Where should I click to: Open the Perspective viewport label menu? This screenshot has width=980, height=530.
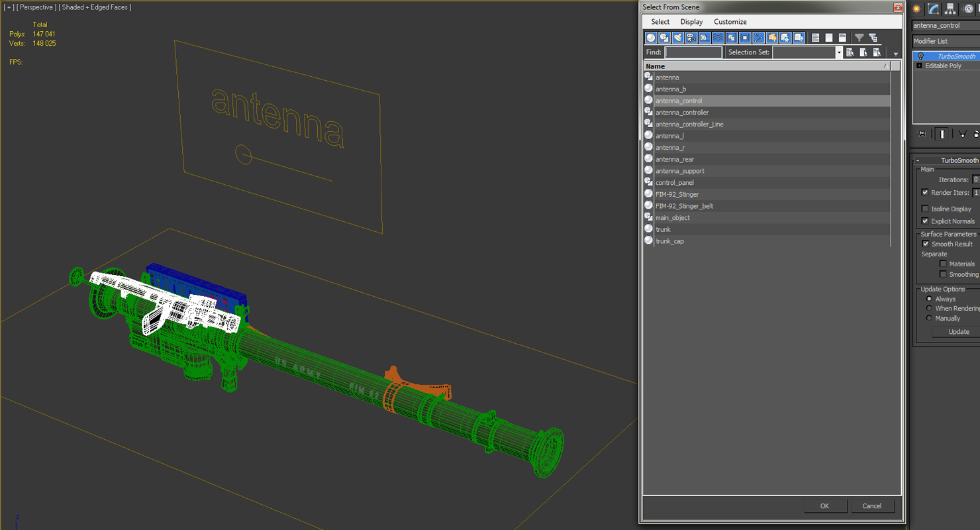tap(36, 7)
